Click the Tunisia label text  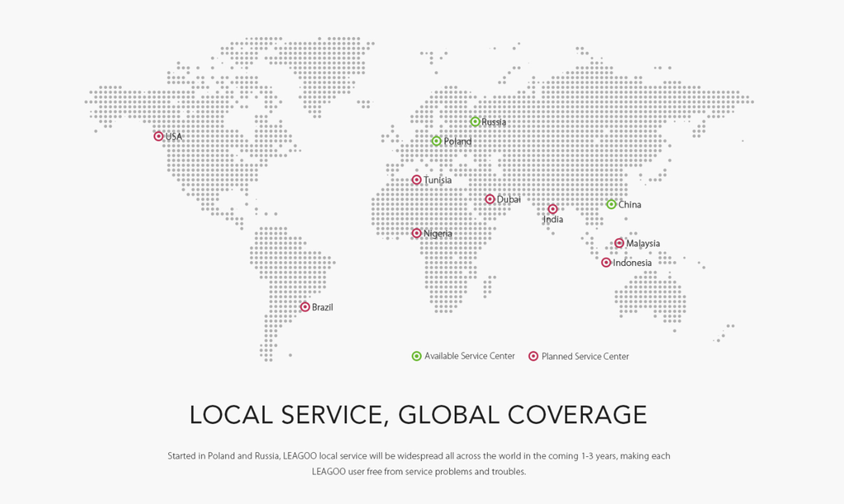(437, 180)
